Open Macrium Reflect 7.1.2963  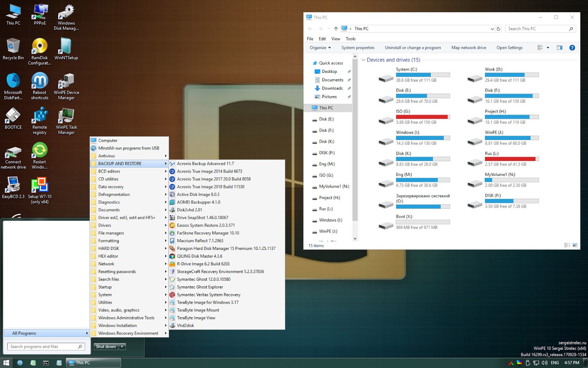coord(200,240)
